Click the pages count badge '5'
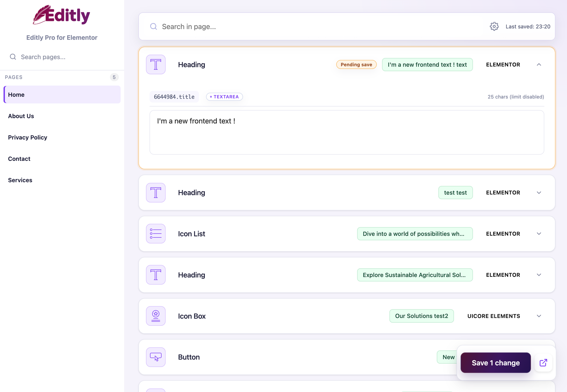 tap(114, 77)
